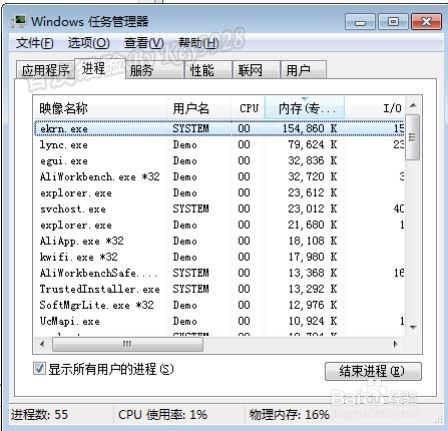Open the 查看(V) menu
The height and width of the screenshot is (431, 448).
144,43
